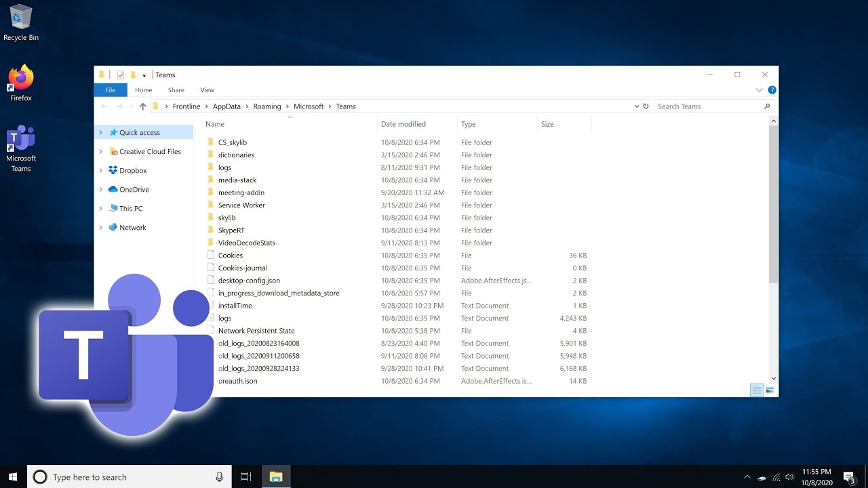The height and width of the screenshot is (488, 868).
Task: Select This PC in the navigation pane
Action: (x=131, y=209)
